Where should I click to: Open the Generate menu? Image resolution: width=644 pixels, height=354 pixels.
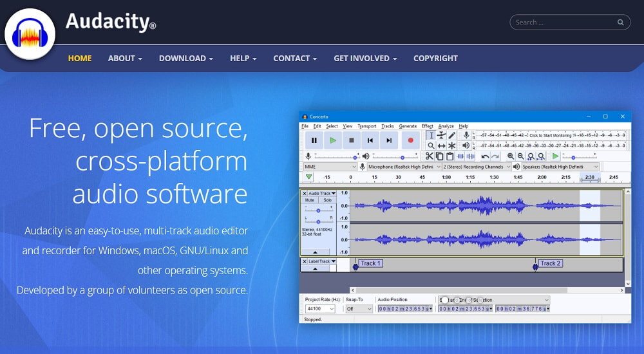408,126
